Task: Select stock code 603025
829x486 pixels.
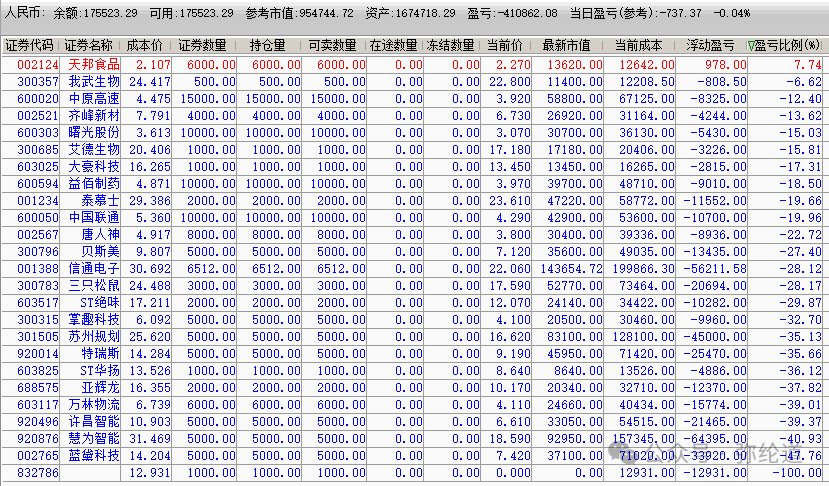Action: point(38,167)
